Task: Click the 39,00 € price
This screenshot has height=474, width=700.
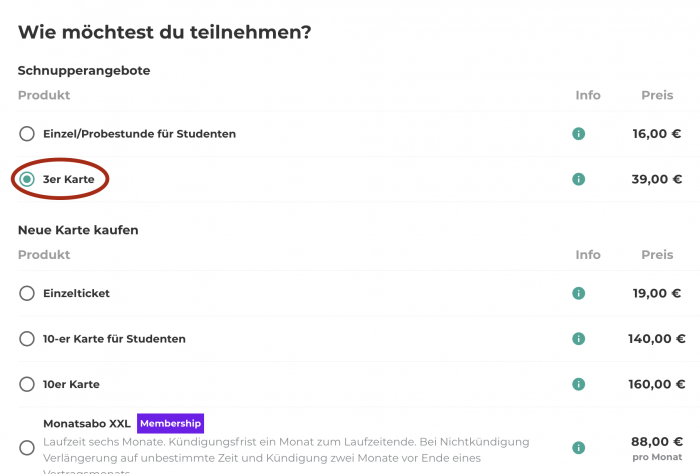Action: [656, 179]
